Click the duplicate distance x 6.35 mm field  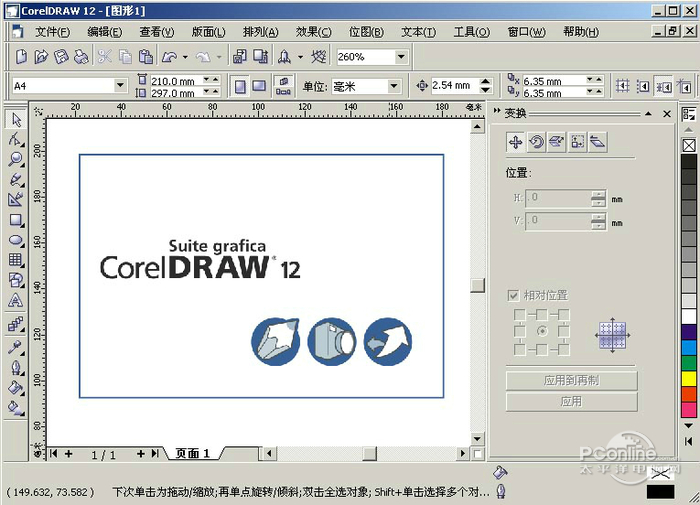click(x=554, y=81)
